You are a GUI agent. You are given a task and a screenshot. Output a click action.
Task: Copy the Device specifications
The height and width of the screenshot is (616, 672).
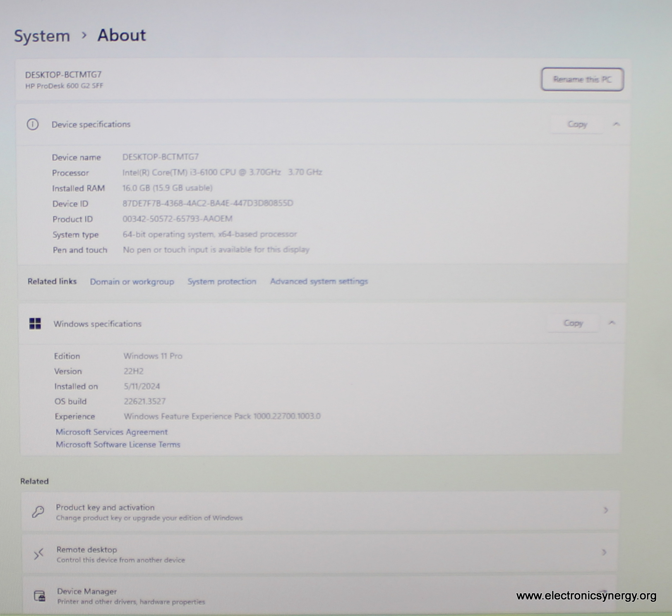(577, 124)
